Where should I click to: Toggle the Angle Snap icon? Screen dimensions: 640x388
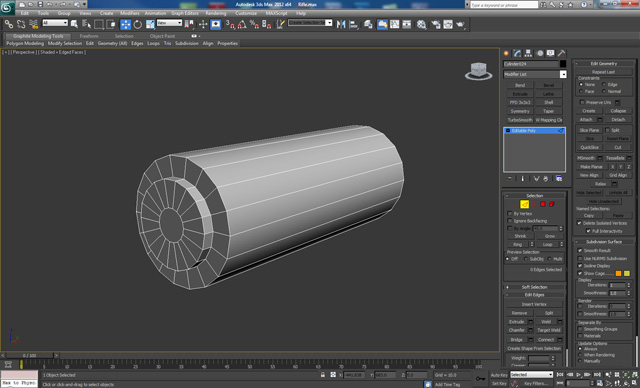point(242,24)
